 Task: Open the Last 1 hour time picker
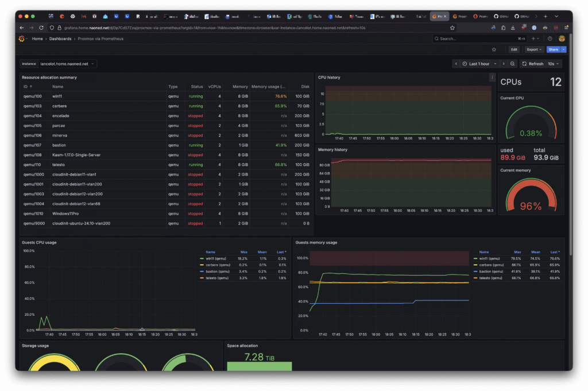[x=479, y=64]
